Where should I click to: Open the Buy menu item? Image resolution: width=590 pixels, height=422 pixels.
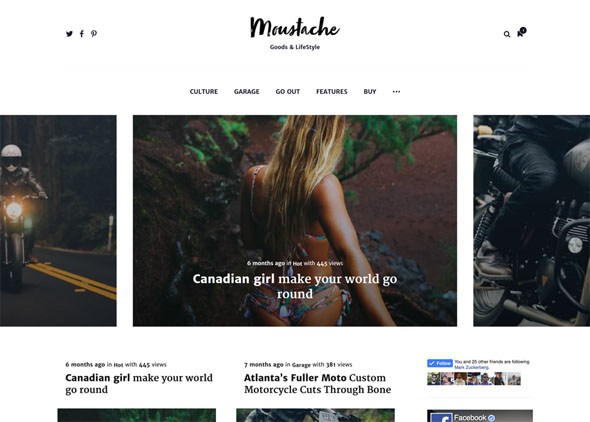click(370, 91)
